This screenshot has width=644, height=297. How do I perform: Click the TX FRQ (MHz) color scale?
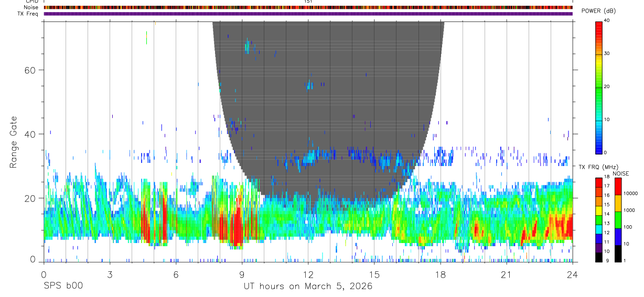[x=599, y=219]
